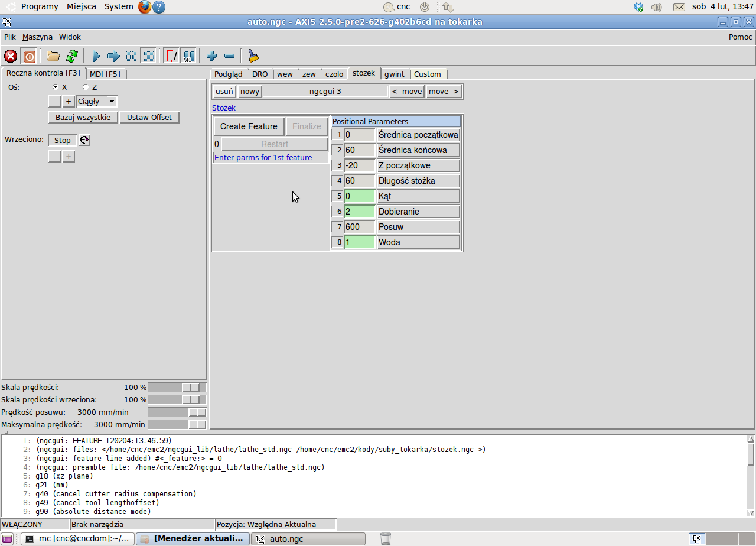Click the usuń button

(224, 92)
